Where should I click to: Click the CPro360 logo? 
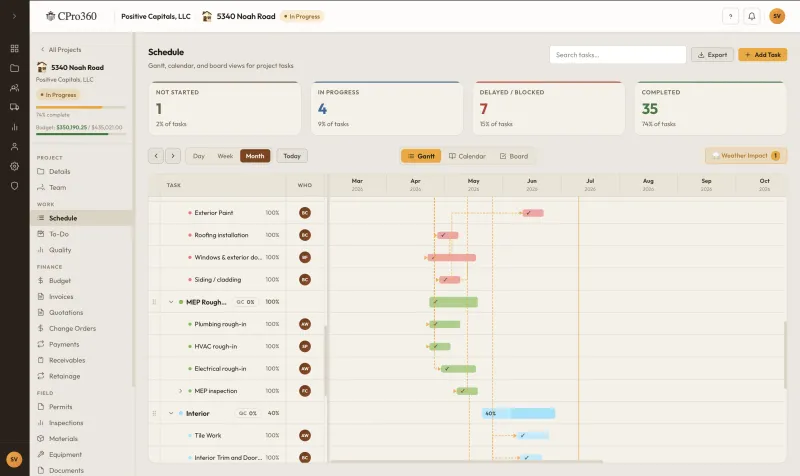[71, 16]
